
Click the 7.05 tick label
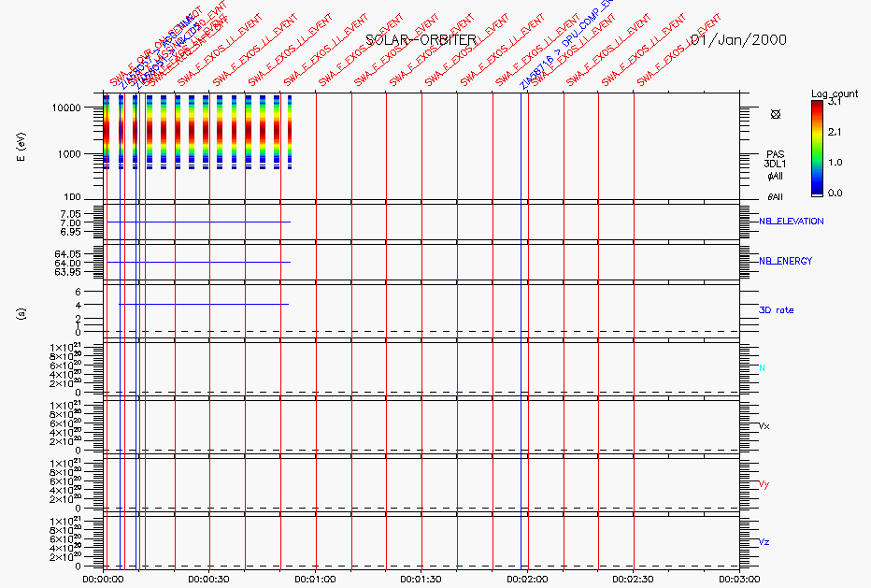point(70,214)
